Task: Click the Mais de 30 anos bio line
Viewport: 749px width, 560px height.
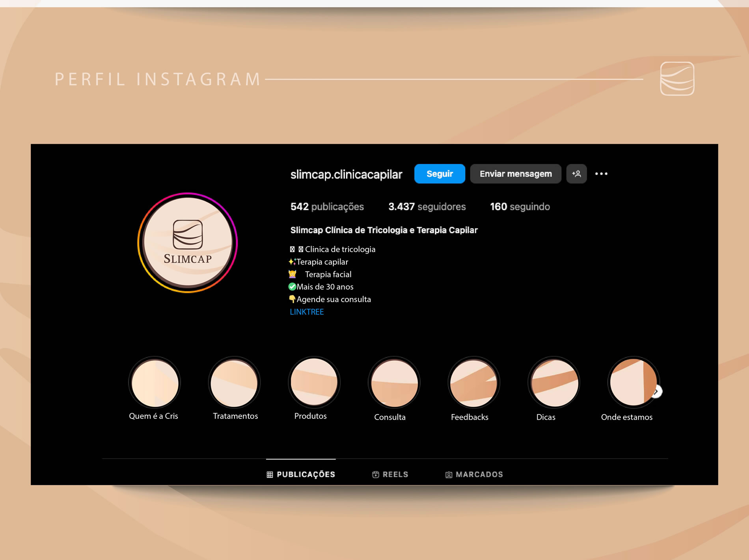Action: click(x=321, y=287)
